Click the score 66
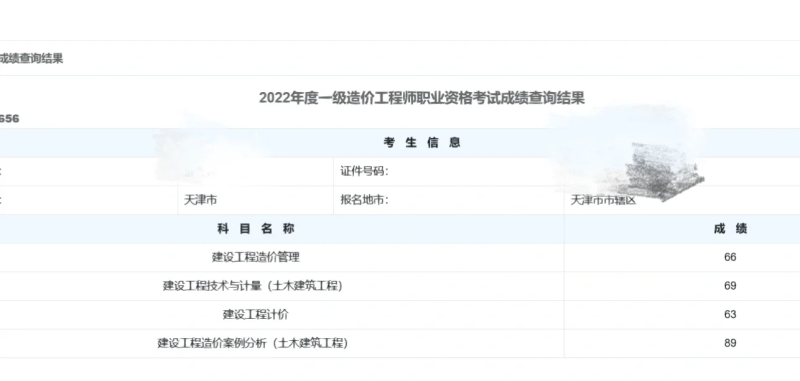The image size is (800, 381). click(730, 257)
